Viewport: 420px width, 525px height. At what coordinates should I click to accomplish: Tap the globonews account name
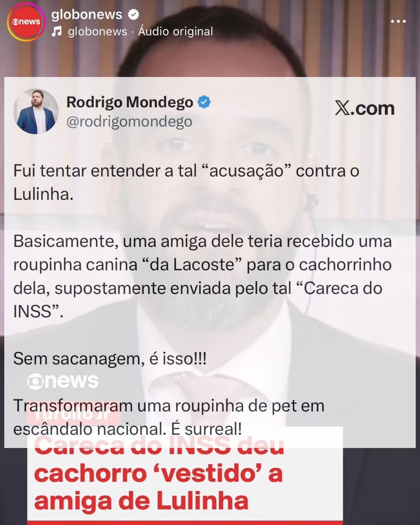pyautogui.click(x=87, y=14)
